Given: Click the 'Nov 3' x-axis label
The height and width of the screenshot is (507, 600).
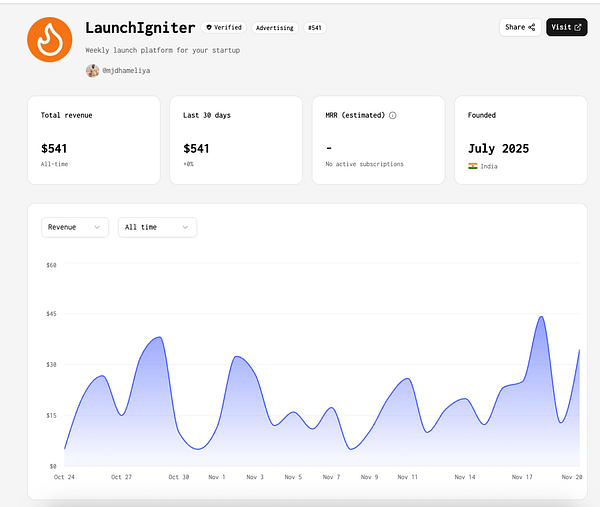Looking at the screenshot, I should [255, 477].
